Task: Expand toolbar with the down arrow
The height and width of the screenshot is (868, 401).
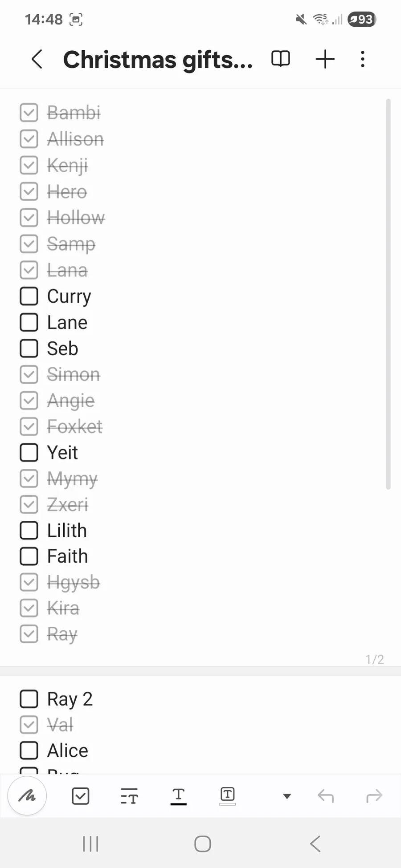Action: [287, 796]
